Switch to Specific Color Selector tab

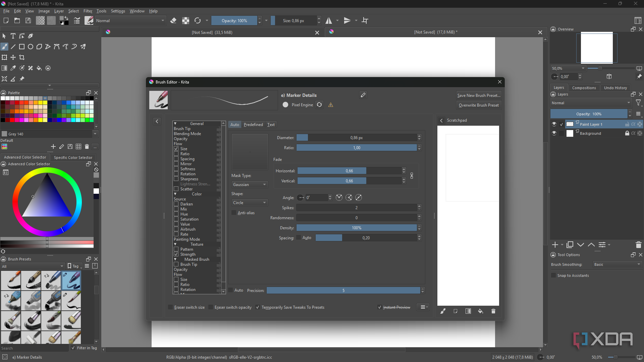[73, 157]
